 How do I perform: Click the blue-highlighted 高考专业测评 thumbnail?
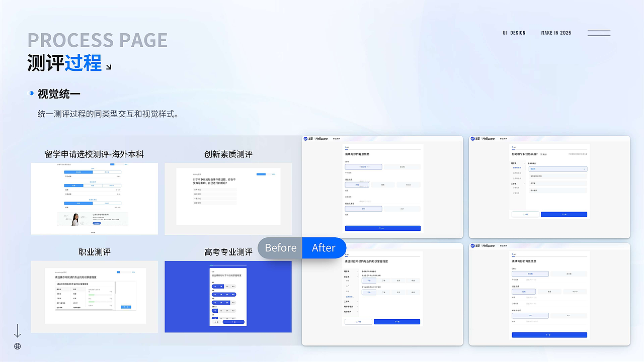point(228,297)
